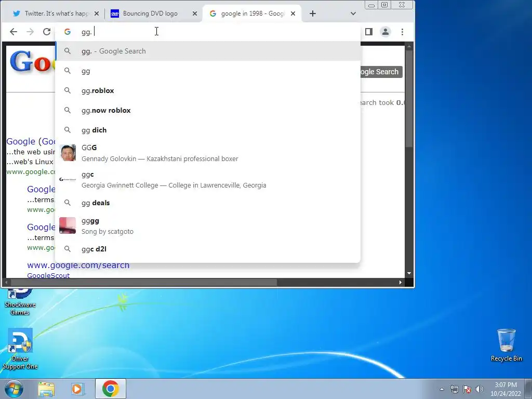Click search icon beside 'gg deals'

coord(68,203)
